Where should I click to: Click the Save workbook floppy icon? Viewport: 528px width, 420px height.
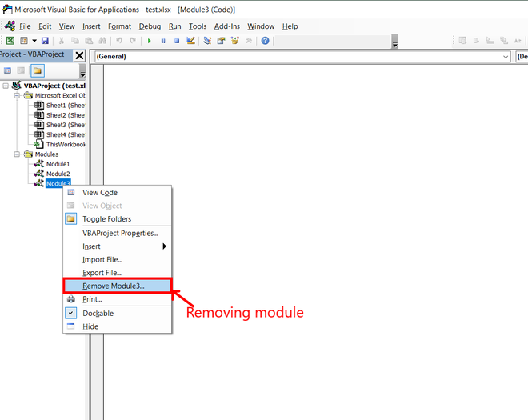45,41
